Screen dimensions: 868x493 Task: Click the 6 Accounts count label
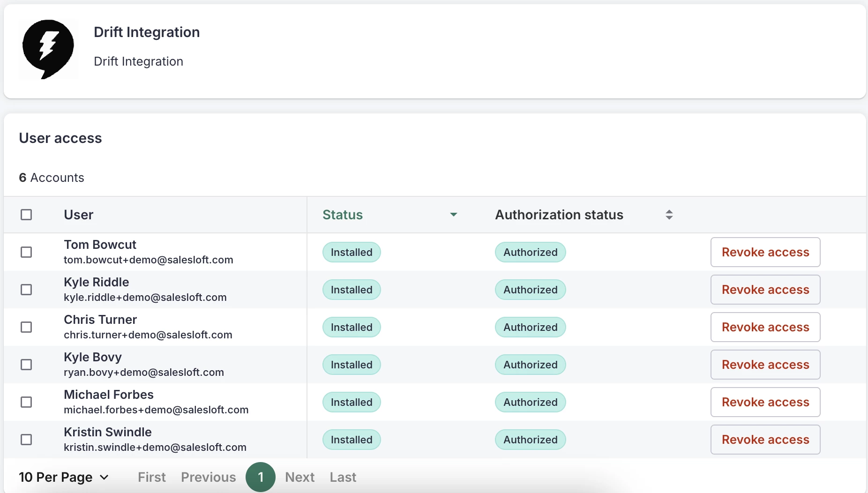pos(52,178)
